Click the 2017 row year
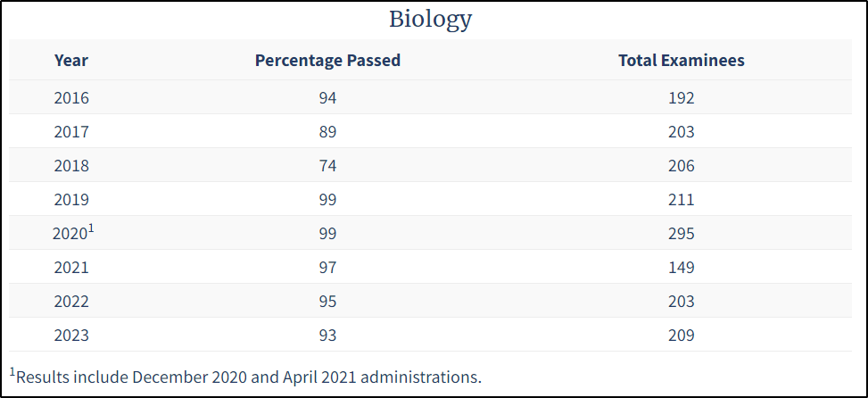868x398 pixels. click(71, 132)
